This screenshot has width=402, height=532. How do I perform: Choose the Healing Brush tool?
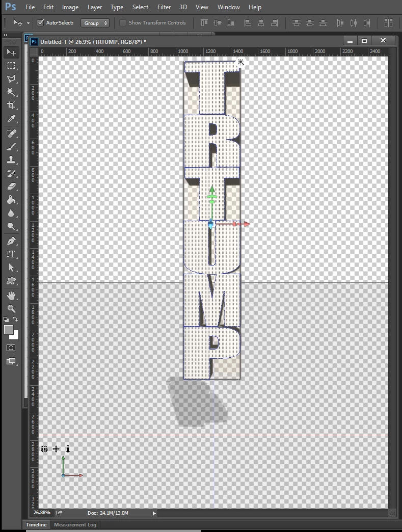point(11,134)
